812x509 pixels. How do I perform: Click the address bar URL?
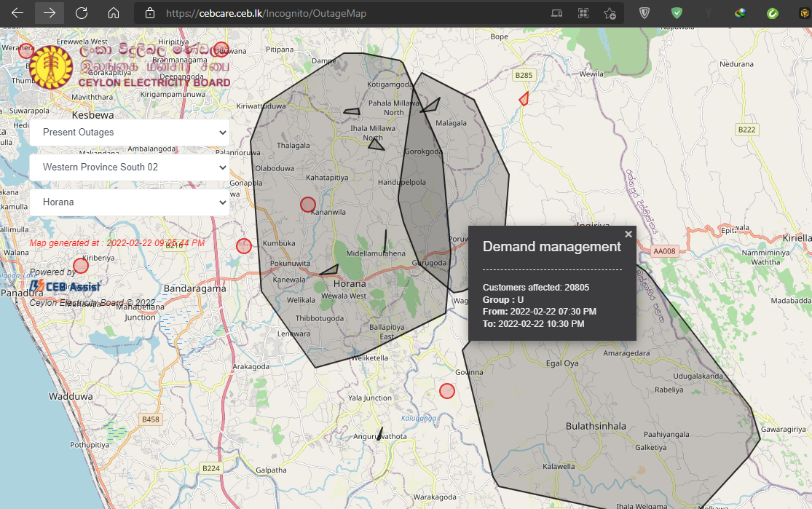267,13
